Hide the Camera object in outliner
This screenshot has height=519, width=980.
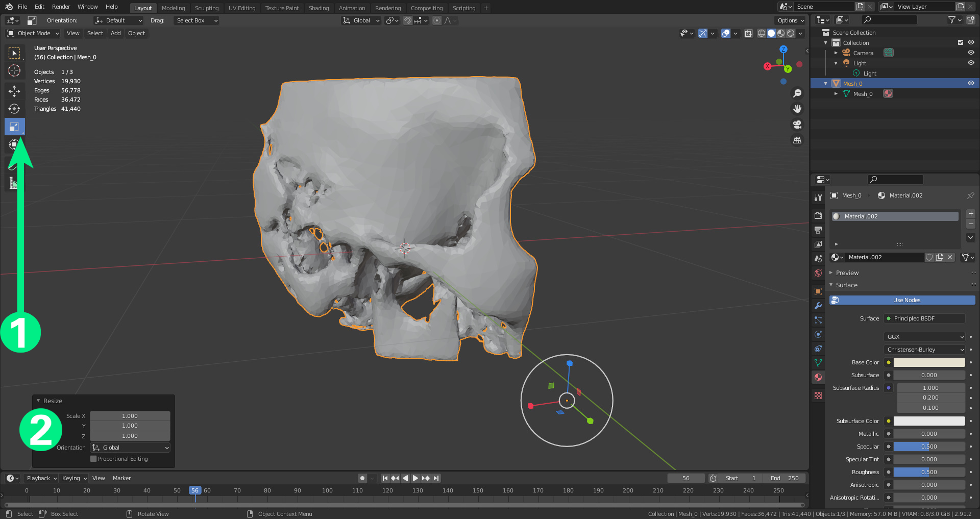click(971, 53)
